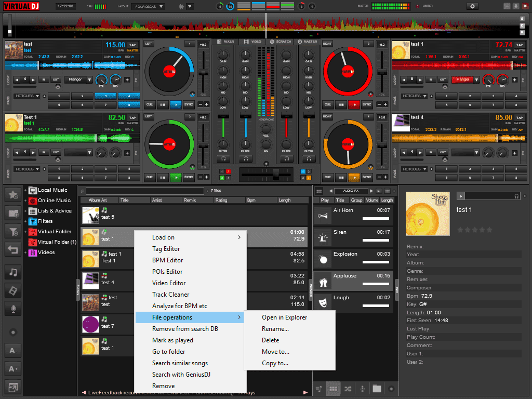The image size is (532, 399).
Task: Click TAP button on deck 1
Action: click(132, 45)
